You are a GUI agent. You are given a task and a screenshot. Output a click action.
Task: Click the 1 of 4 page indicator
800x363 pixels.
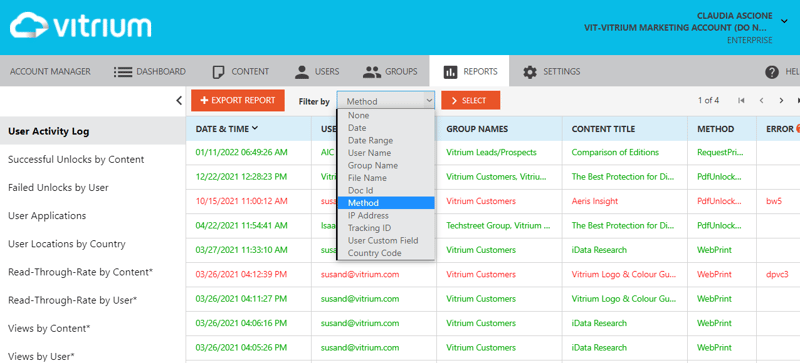click(709, 101)
